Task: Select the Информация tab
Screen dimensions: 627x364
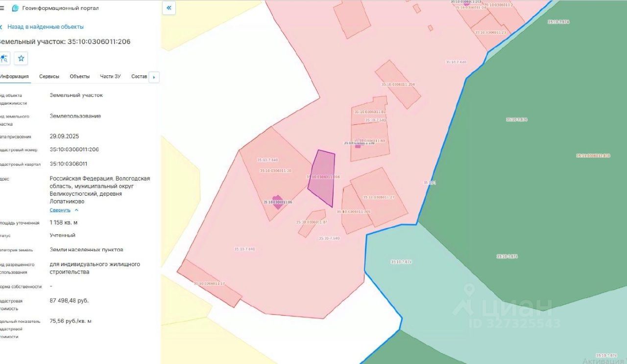Action: pos(14,76)
